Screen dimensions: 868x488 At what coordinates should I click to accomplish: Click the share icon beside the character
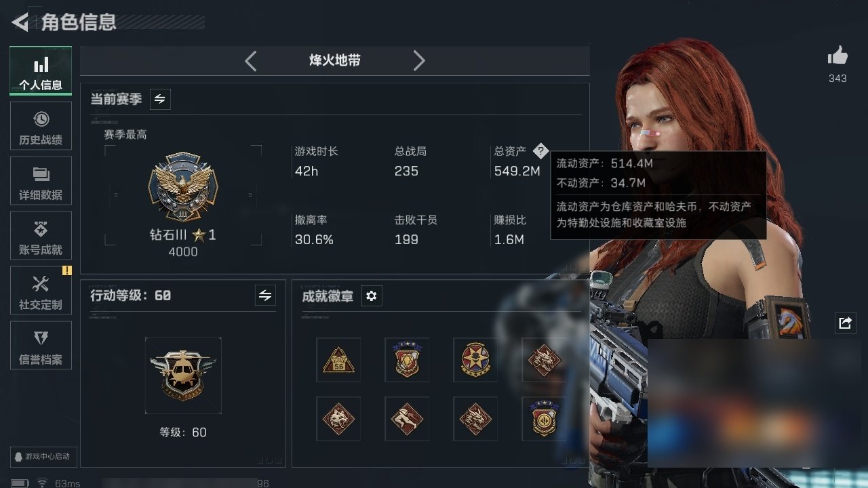845,323
